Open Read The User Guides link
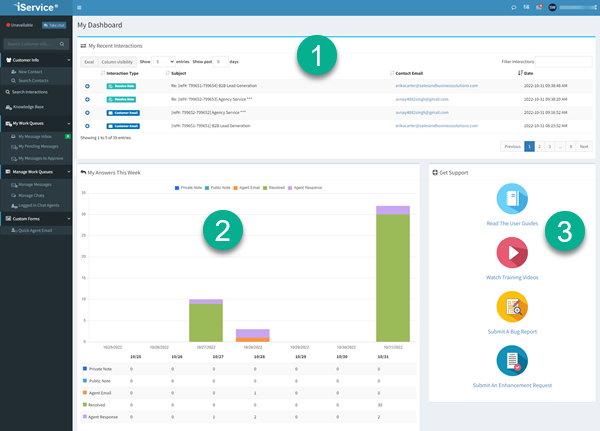The width and height of the screenshot is (600, 431). pos(512,224)
